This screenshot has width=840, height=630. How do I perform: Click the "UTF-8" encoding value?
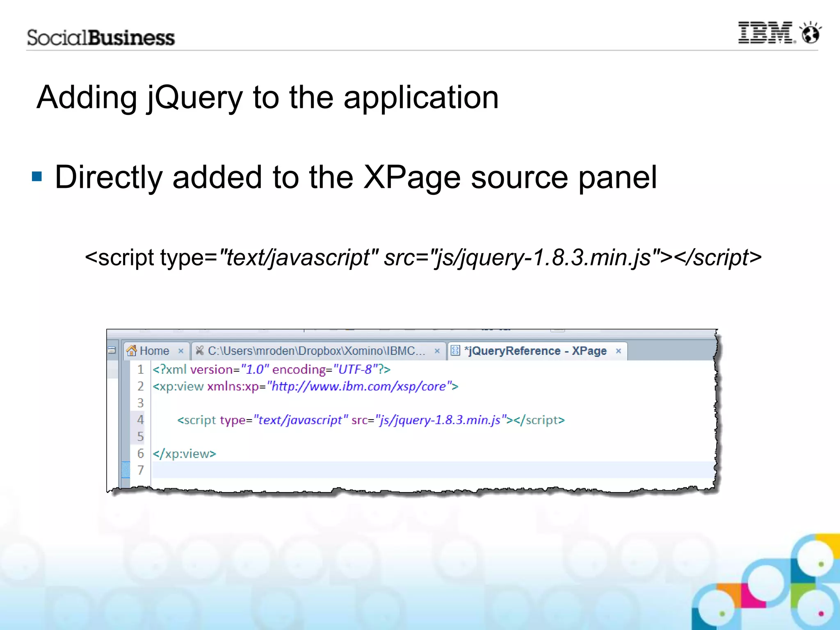[x=355, y=370]
